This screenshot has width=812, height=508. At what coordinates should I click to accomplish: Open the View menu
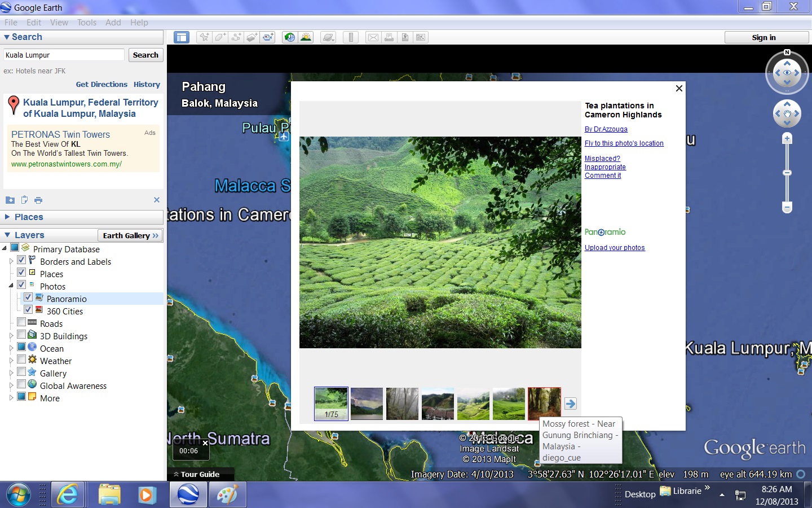59,23
